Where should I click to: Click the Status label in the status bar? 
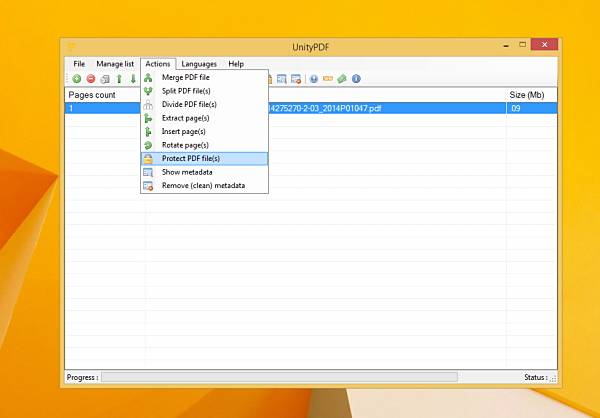(x=536, y=377)
